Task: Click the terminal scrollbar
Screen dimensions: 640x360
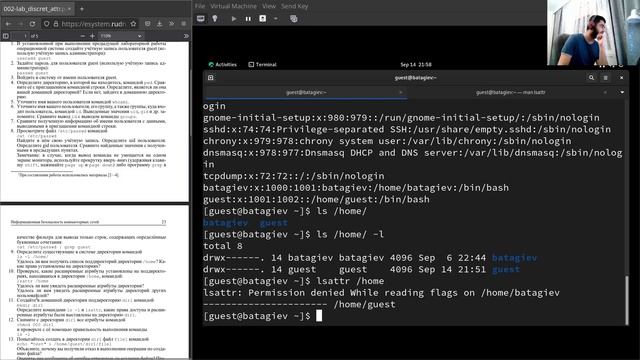Action: 627,300
